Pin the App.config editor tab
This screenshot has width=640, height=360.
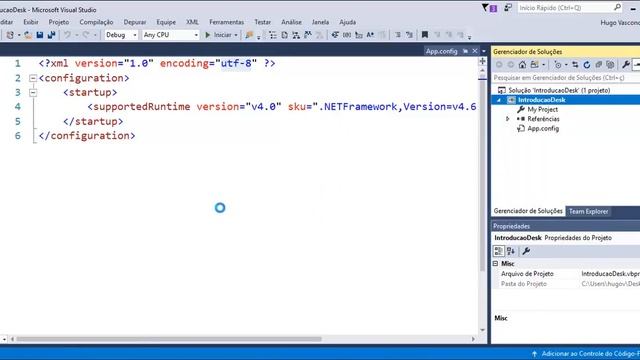[x=465, y=51]
